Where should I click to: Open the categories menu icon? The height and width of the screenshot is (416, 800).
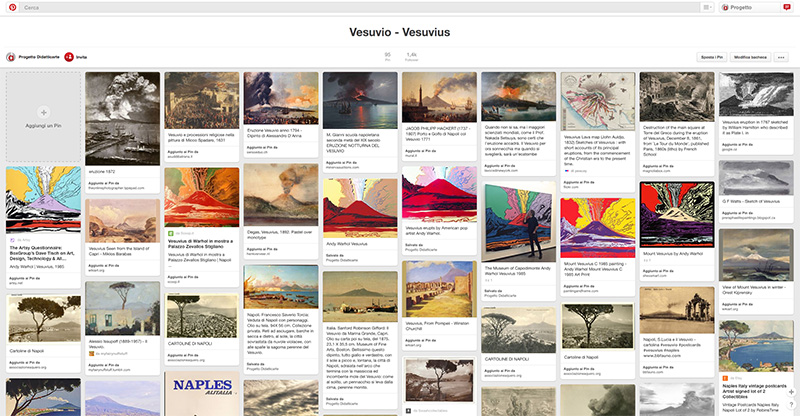(707, 7)
